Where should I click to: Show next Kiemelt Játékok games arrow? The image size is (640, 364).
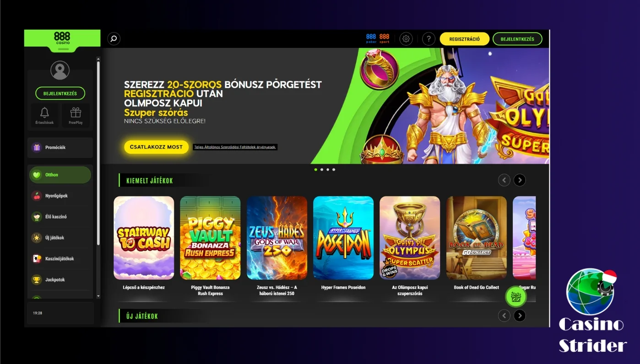[520, 180]
